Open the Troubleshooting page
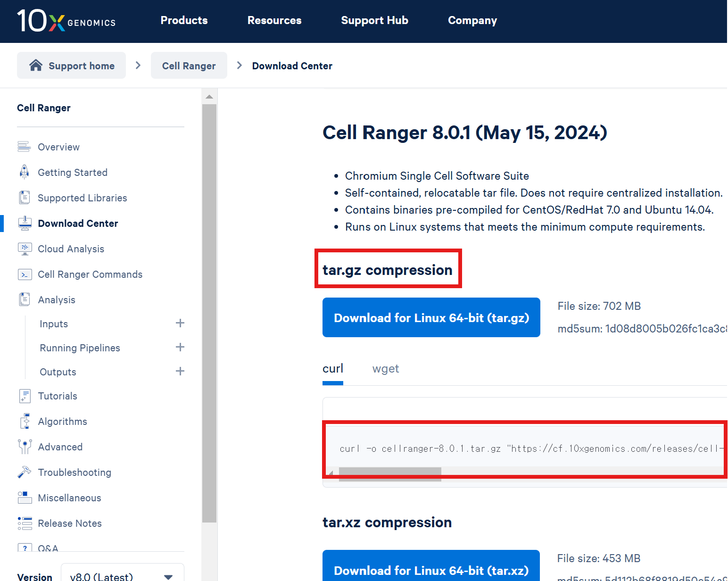 [x=74, y=472]
